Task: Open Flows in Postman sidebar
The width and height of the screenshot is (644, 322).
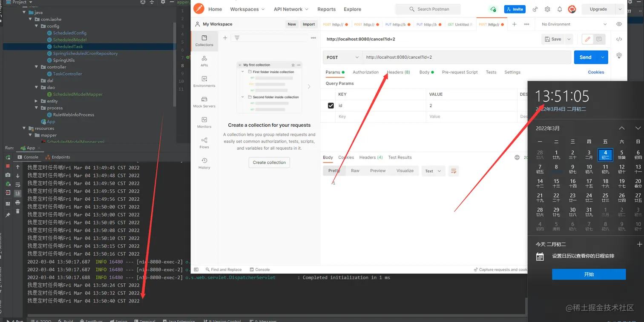Action: [204, 142]
